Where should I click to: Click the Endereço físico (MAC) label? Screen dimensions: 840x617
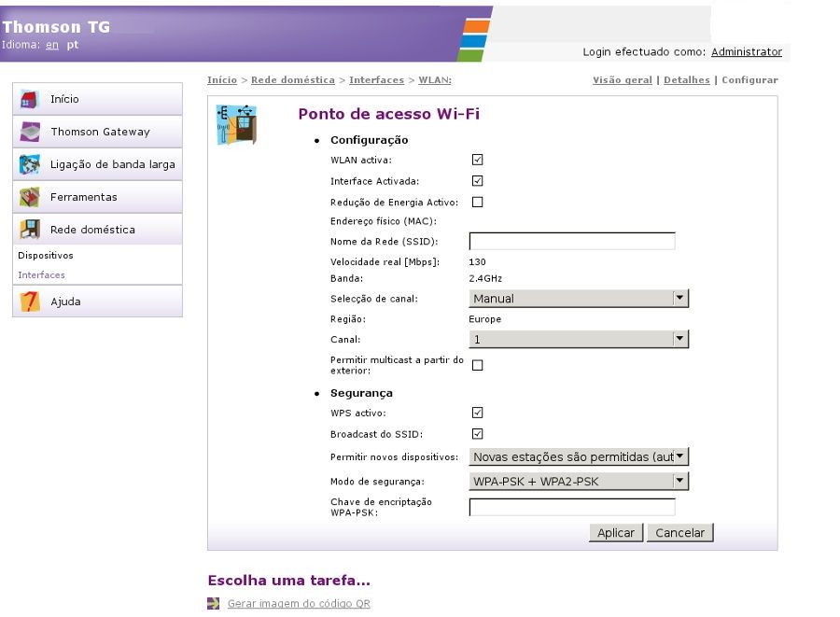(x=384, y=221)
